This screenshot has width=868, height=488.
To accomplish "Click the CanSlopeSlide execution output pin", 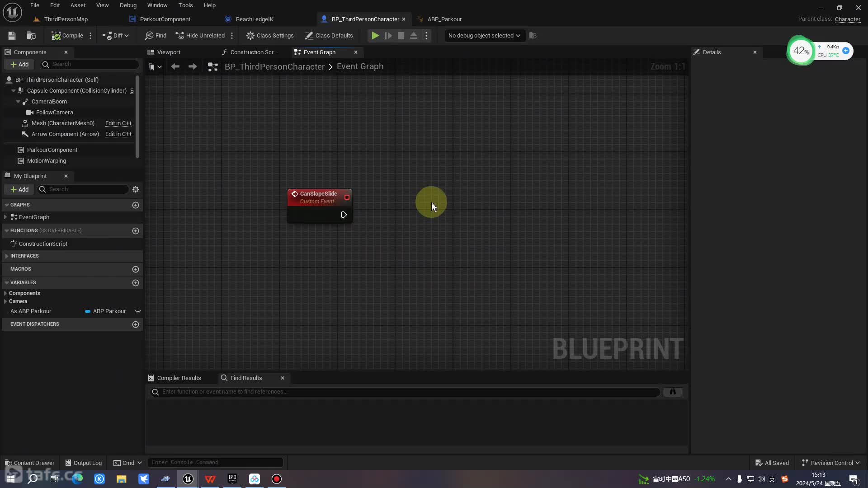I will [344, 215].
